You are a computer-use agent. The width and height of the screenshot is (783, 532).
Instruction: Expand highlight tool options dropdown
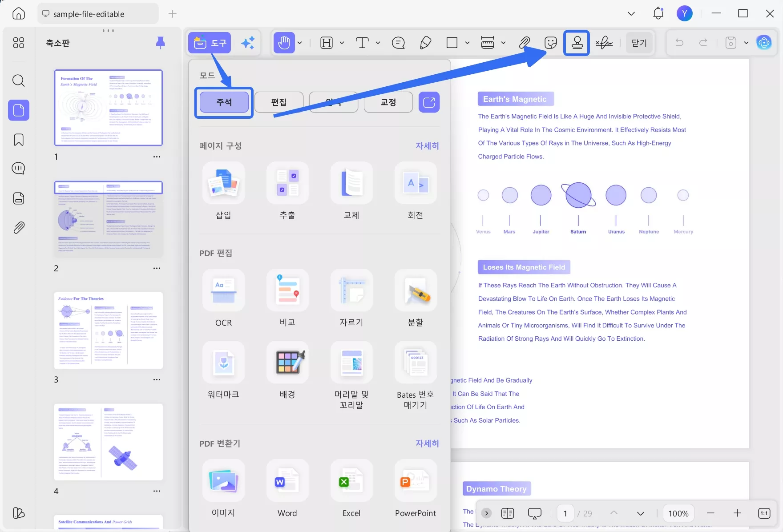[x=342, y=43]
